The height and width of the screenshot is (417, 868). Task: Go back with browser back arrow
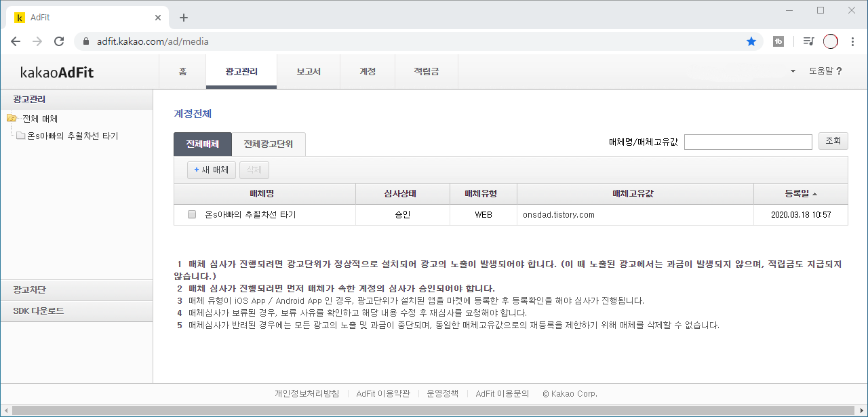tap(16, 41)
